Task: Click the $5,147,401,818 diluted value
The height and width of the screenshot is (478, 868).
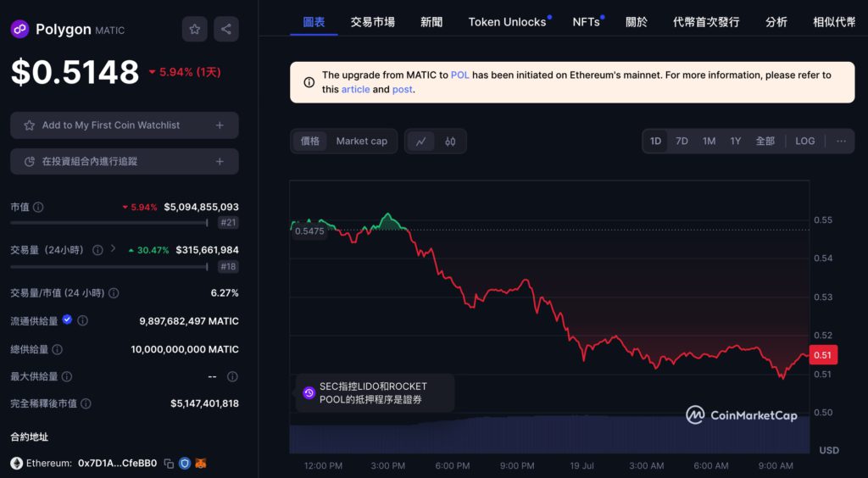Action: click(204, 404)
